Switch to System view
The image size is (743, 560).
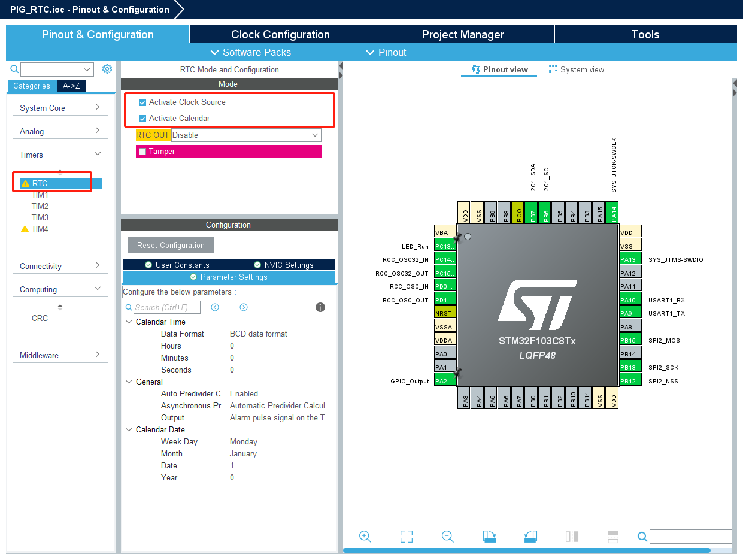[577, 69]
